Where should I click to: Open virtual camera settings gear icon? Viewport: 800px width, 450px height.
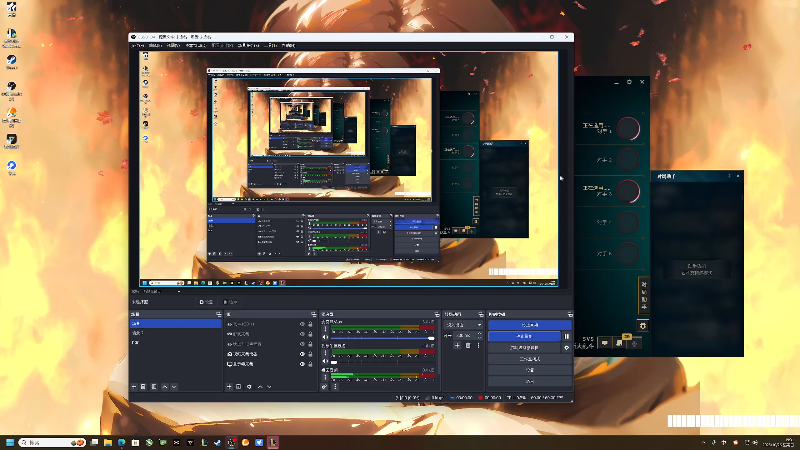point(566,347)
